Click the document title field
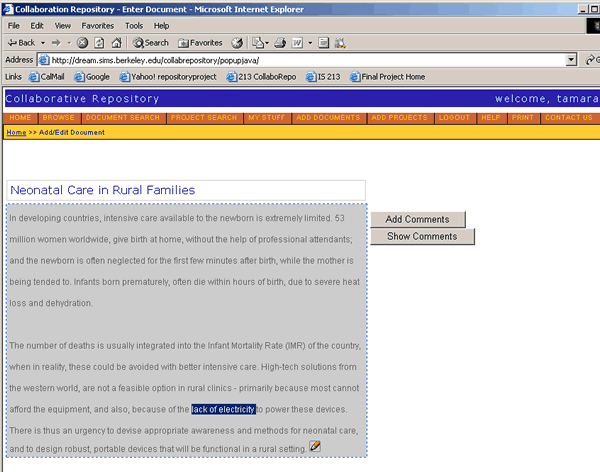 (x=186, y=190)
